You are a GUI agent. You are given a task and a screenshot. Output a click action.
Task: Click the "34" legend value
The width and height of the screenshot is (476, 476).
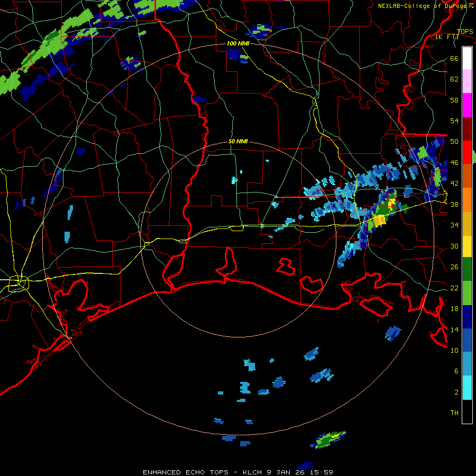[454, 225]
